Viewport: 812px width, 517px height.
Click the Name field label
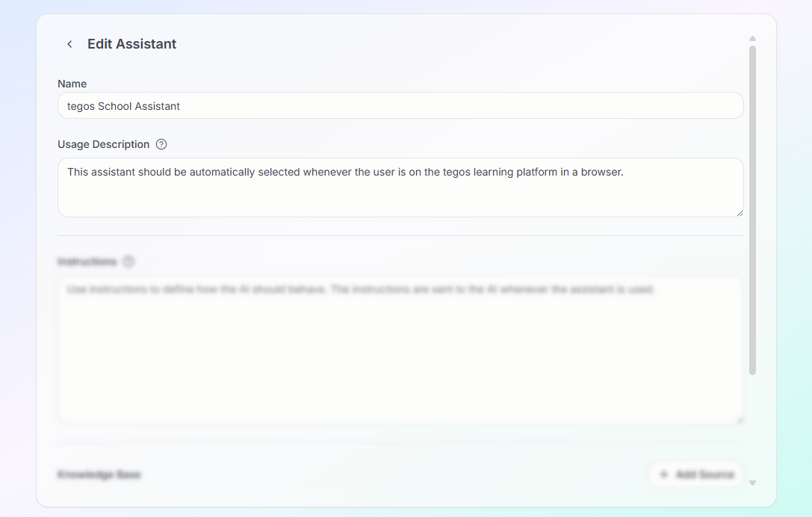(72, 84)
